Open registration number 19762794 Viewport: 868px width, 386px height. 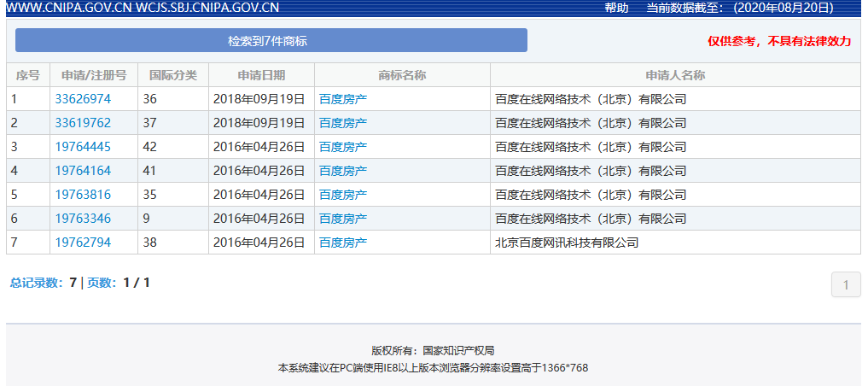(83, 242)
